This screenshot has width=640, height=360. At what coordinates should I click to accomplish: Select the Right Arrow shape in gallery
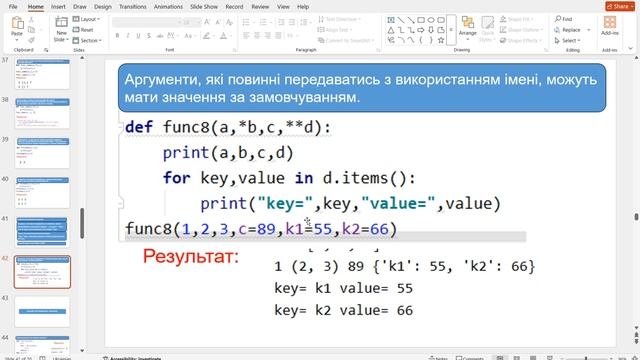[x=421, y=30]
